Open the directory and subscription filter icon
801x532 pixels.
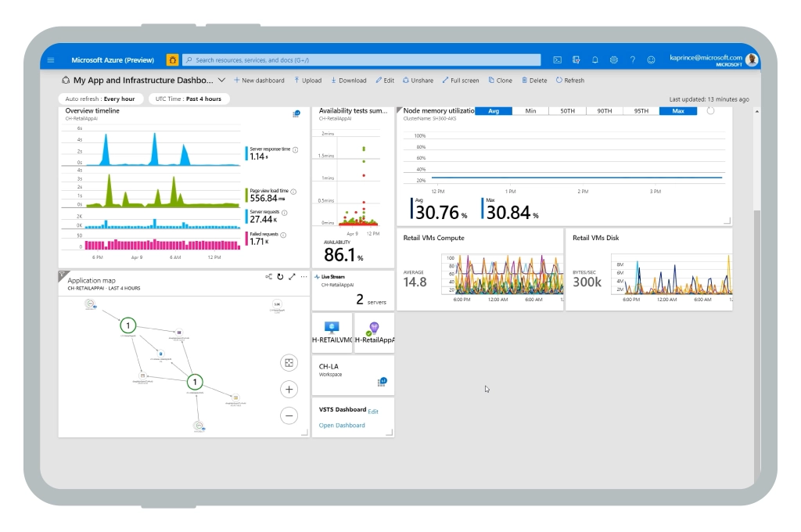coord(577,59)
